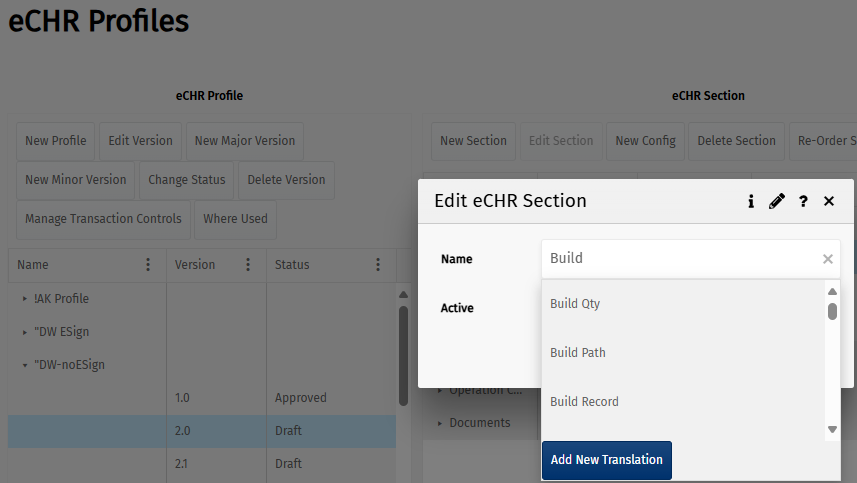Choose Build Path suggestion
The height and width of the screenshot is (483, 857).
pos(578,353)
